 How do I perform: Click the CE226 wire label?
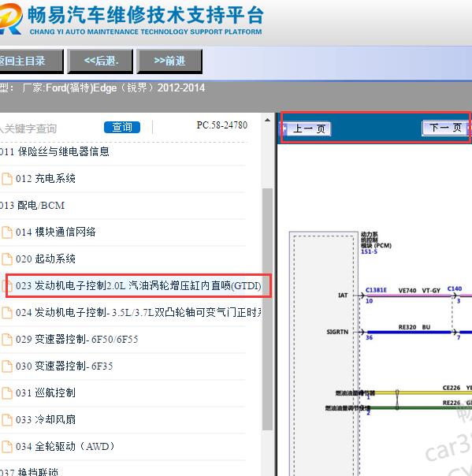(452, 388)
